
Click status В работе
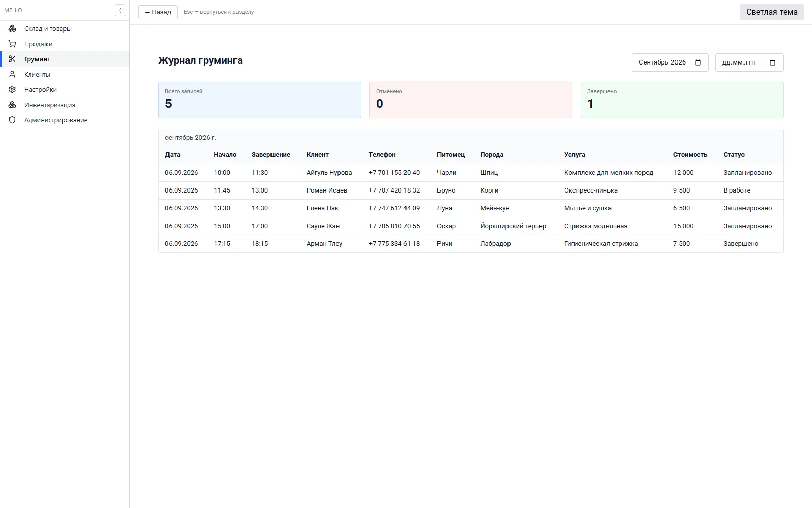[737, 190]
